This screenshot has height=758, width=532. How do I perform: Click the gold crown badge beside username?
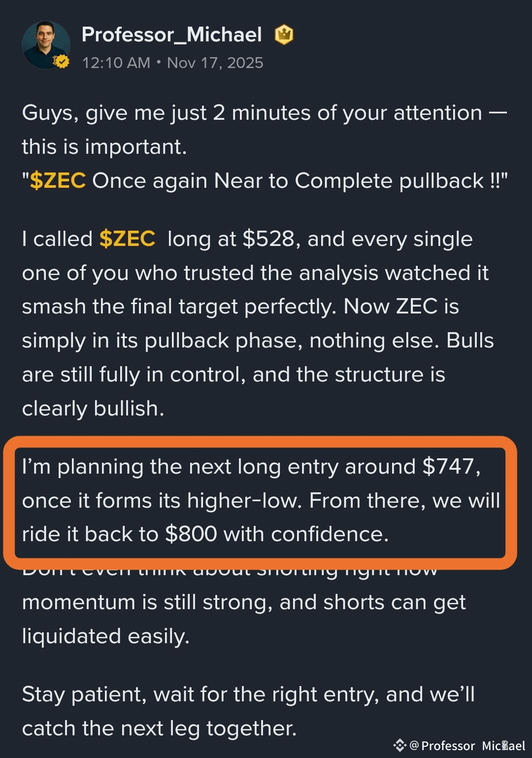[284, 35]
